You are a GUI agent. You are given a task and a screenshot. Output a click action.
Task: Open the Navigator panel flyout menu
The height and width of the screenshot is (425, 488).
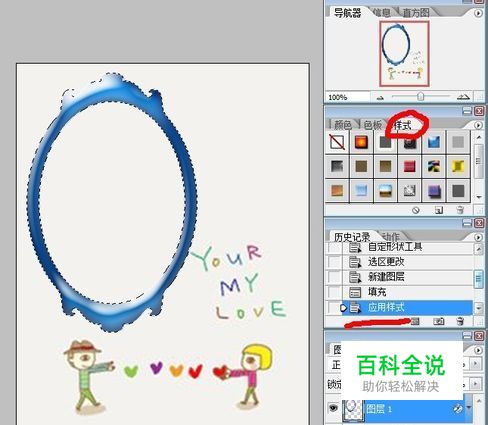tap(478, 13)
